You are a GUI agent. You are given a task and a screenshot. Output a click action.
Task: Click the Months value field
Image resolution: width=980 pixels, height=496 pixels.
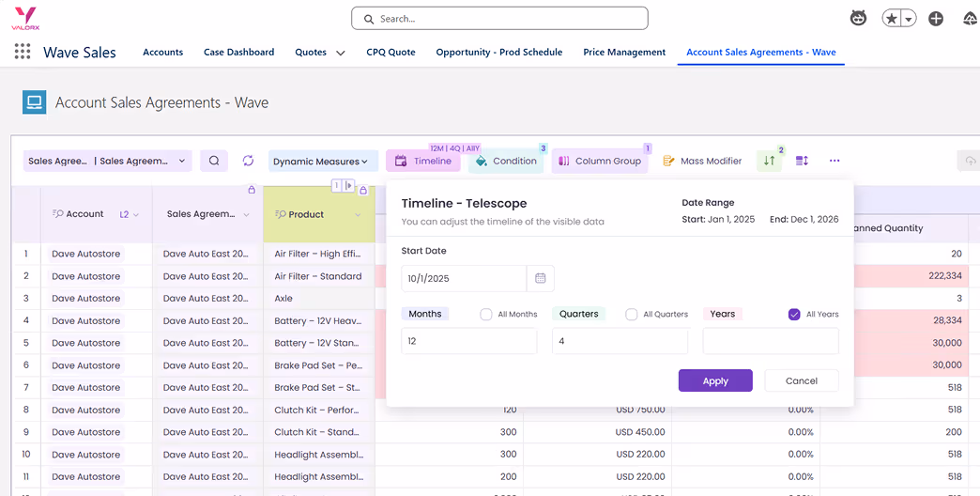point(468,342)
